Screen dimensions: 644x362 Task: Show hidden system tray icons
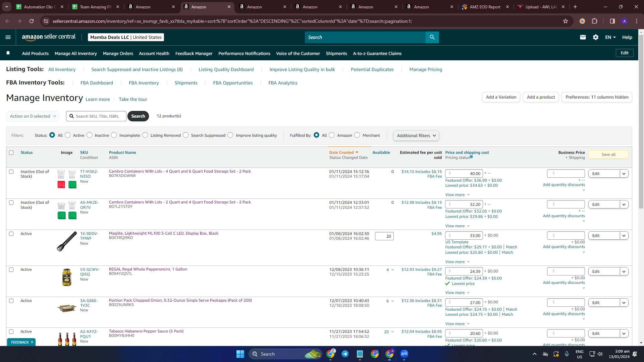[535, 354]
